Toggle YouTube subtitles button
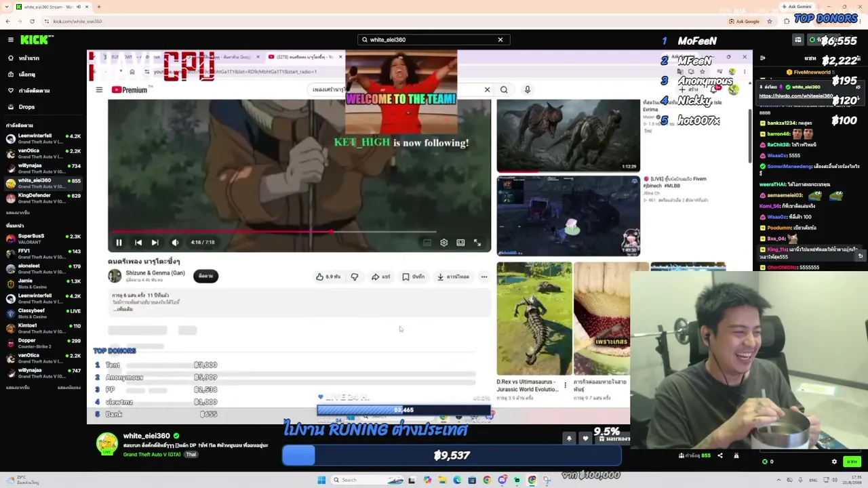Viewport: 868px width, 488px height. [x=427, y=243]
